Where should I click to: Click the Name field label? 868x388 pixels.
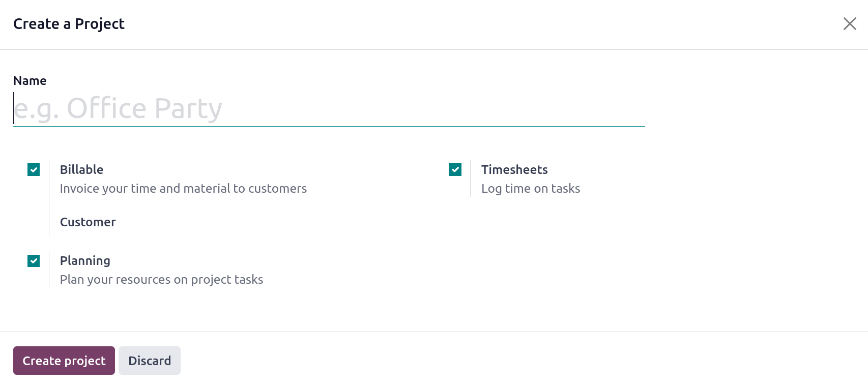[x=30, y=81]
